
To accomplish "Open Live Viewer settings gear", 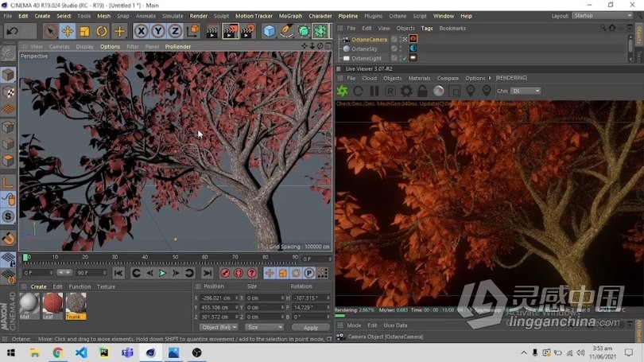I will tap(406, 91).
